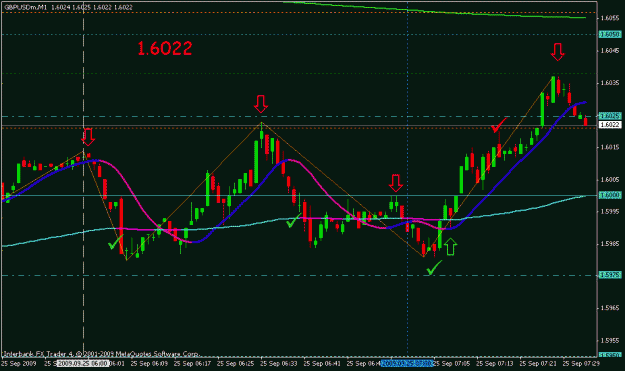Image resolution: width=625 pixels, height=371 pixels.
Task: Select the green up arrow object
Action: tap(450, 247)
